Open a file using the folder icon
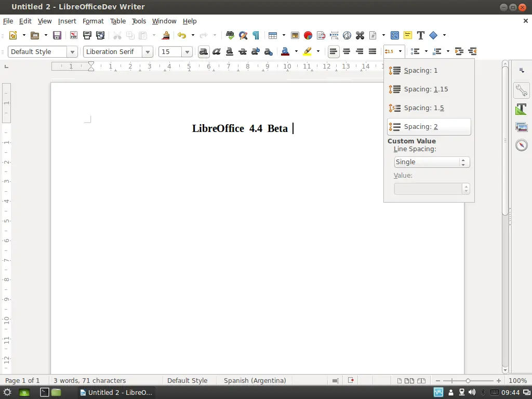The image size is (532, 399). [x=35, y=35]
